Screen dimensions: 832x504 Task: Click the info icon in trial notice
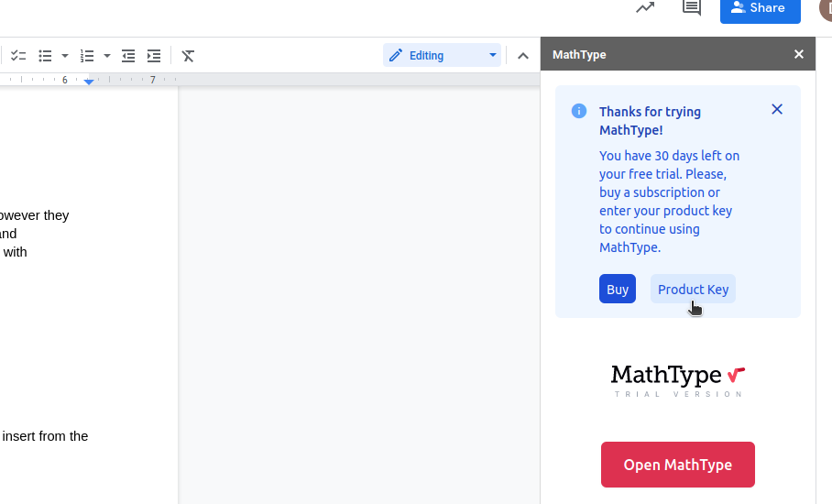point(579,111)
